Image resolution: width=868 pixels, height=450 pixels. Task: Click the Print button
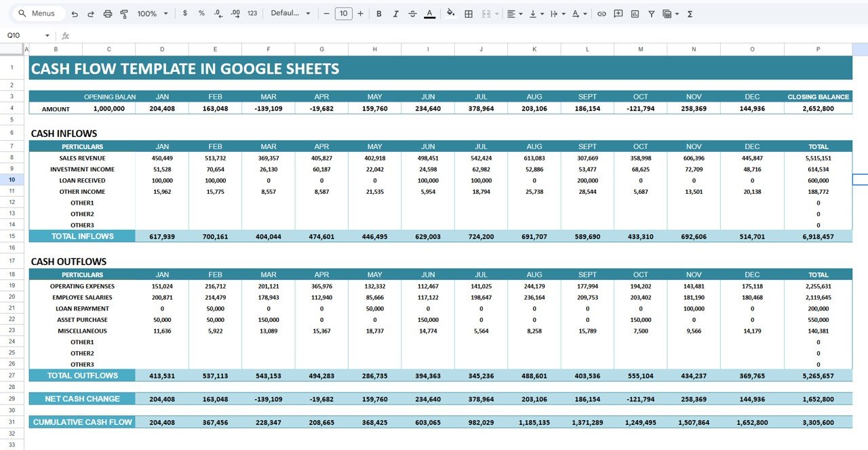107,13
